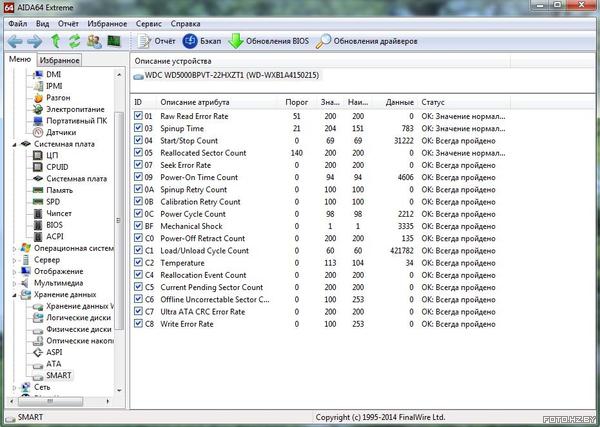This screenshot has width=600, height=427.
Task: Open Электропитание power item
Action: [x=75, y=109]
